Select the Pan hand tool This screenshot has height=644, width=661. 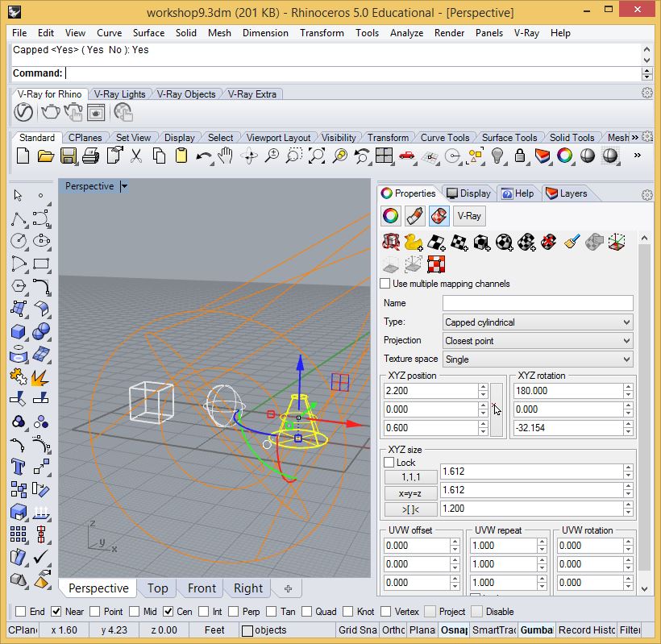[x=226, y=156]
